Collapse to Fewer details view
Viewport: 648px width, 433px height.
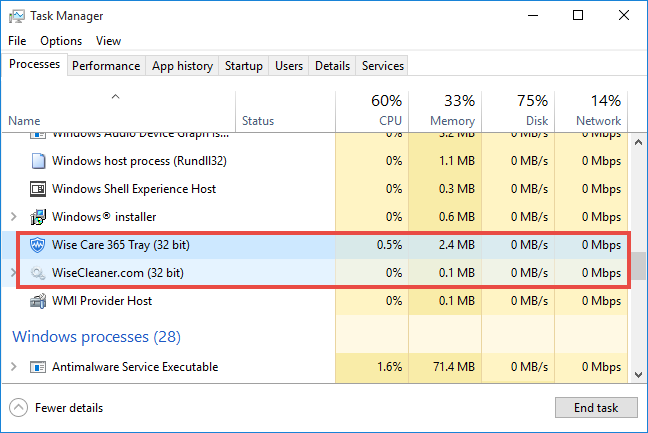pyautogui.click(x=56, y=408)
